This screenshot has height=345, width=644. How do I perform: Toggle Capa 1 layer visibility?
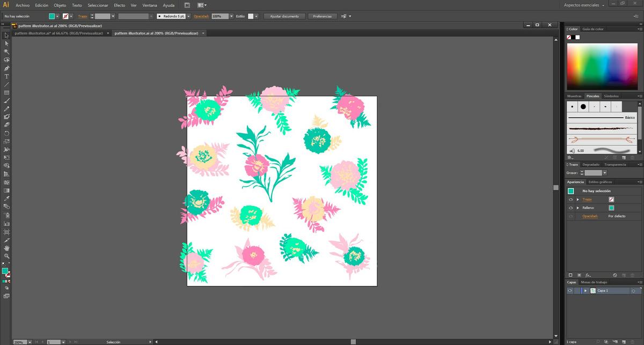click(x=570, y=290)
